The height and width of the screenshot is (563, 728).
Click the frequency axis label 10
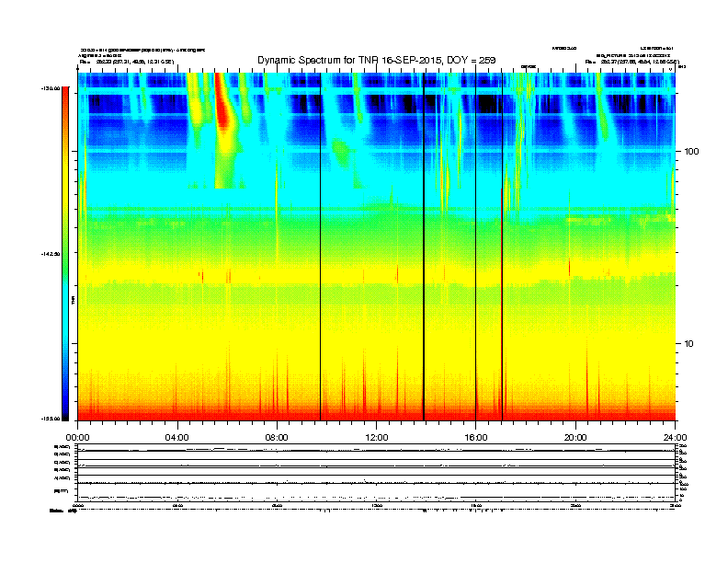click(x=689, y=344)
